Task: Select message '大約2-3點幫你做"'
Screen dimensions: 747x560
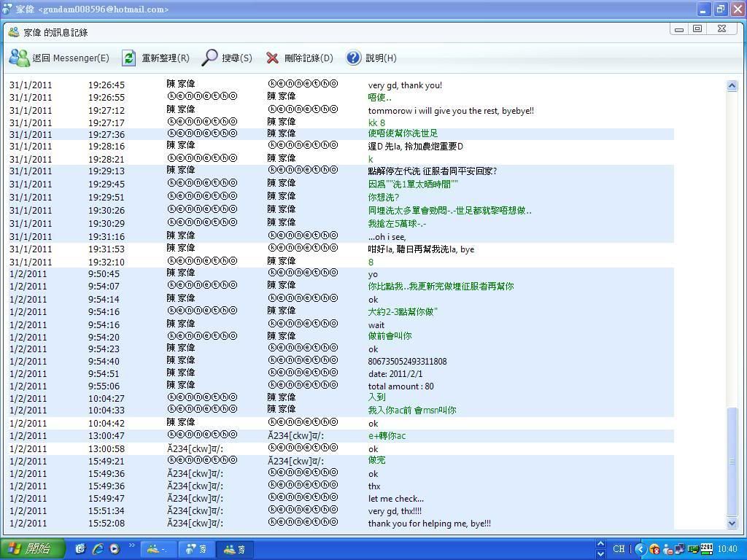Action: (x=403, y=312)
